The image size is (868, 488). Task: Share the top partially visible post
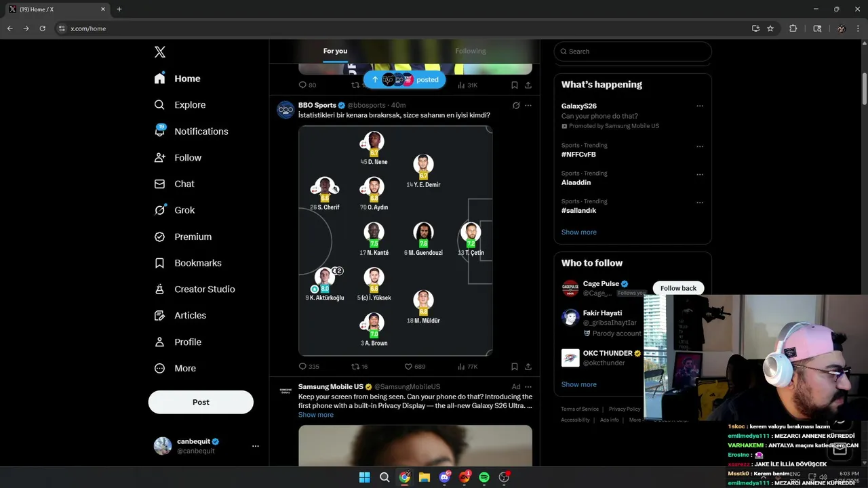(528, 85)
